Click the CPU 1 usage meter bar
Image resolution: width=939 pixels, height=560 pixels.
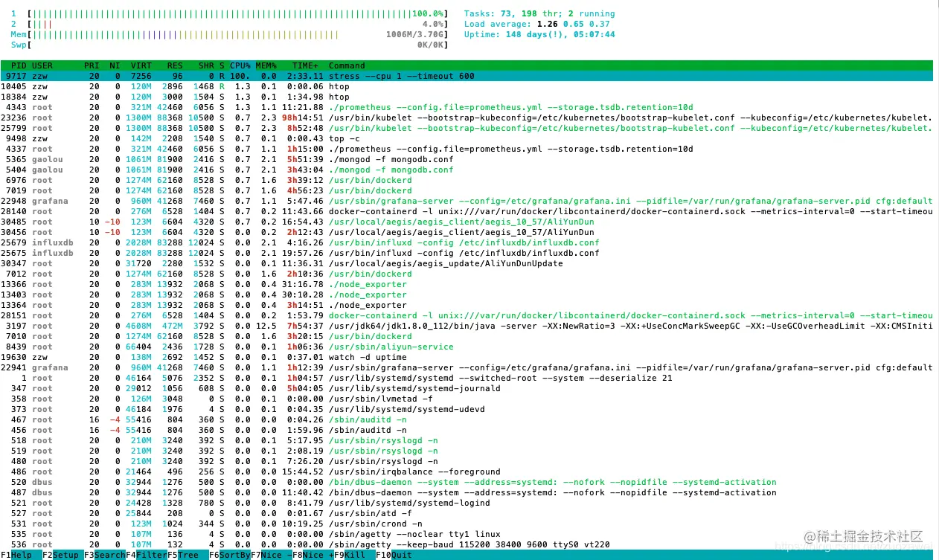click(240, 13)
